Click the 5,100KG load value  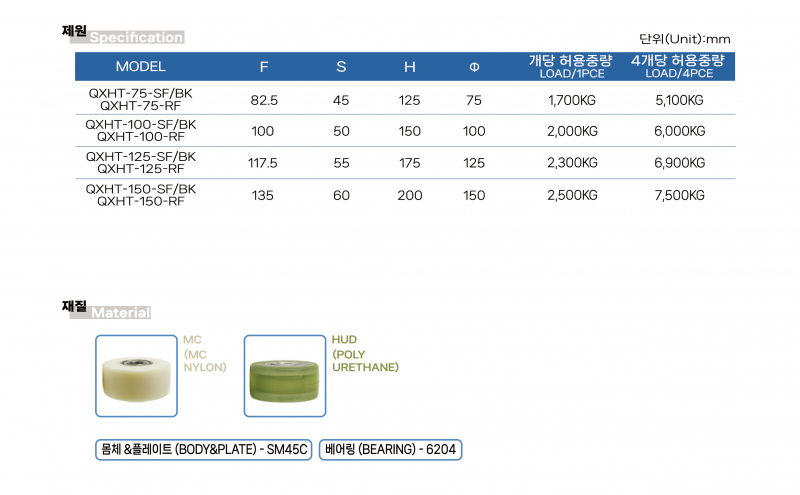tap(680, 100)
